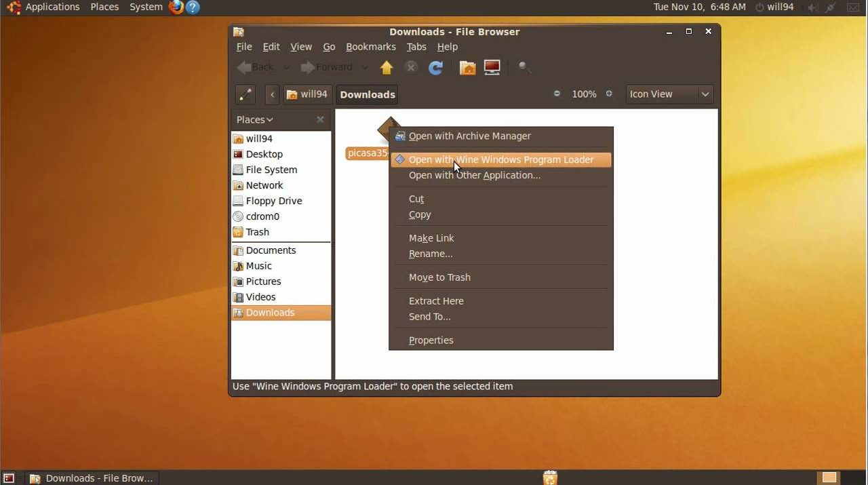Screen dimensions: 868x485
Task: Click the will94 path button
Action: (307, 94)
